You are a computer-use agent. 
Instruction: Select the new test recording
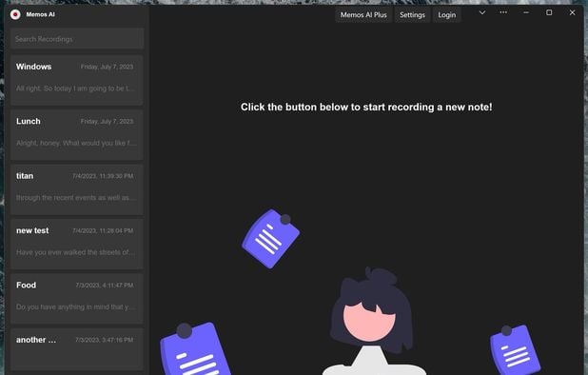coord(77,244)
